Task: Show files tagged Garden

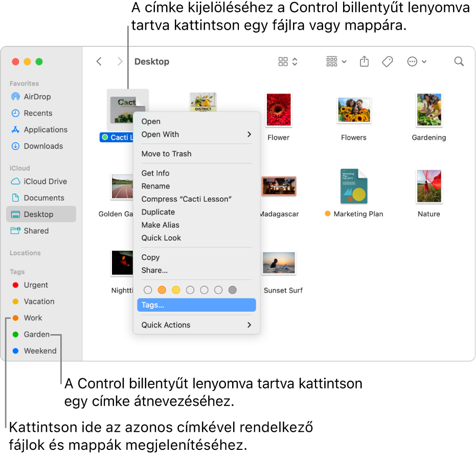Action: (x=41, y=334)
